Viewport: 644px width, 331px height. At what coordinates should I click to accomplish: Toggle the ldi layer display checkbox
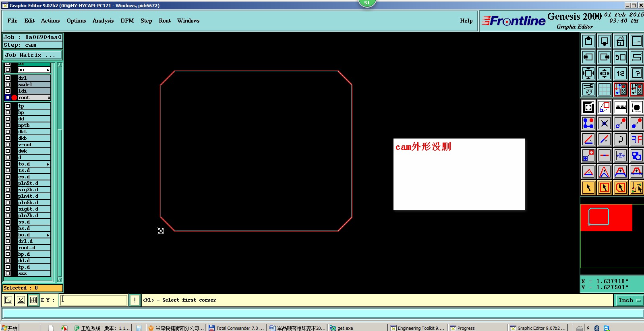tap(8, 91)
